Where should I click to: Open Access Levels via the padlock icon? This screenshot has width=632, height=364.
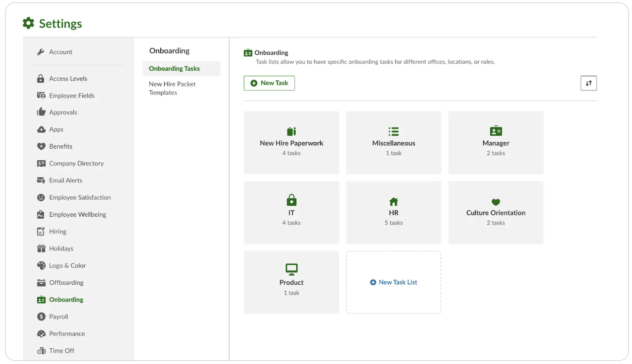(41, 78)
